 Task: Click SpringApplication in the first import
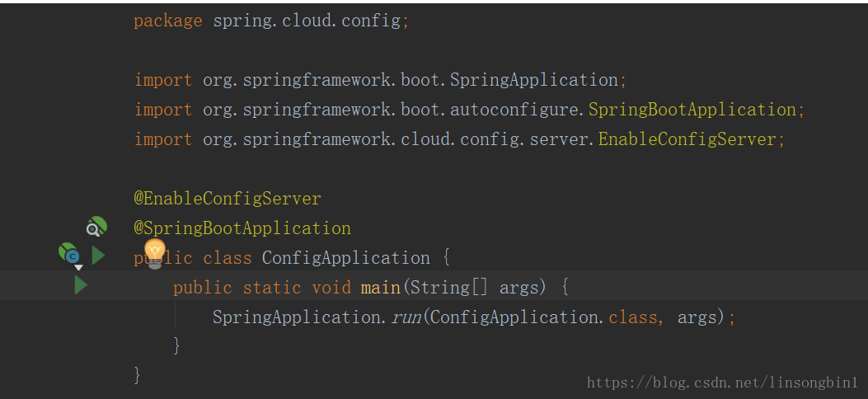tap(533, 80)
